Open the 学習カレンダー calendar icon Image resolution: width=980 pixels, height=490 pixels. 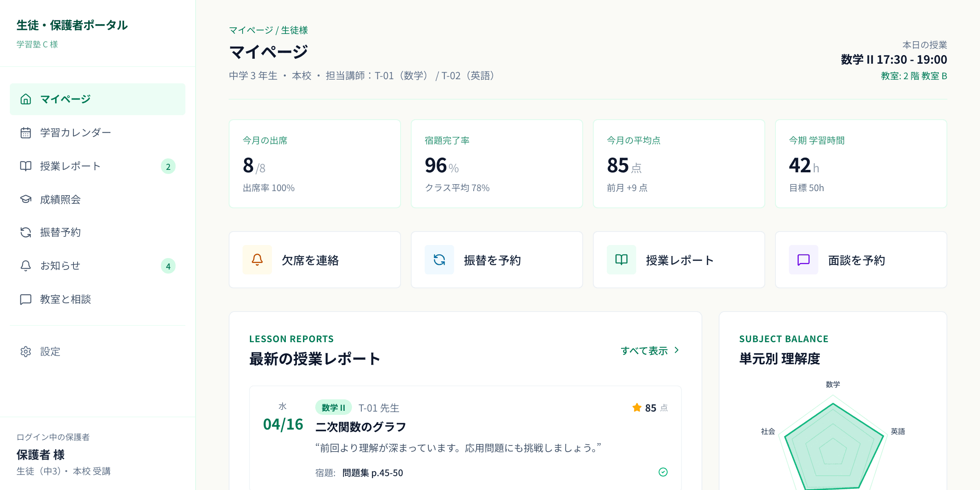[x=26, y=132]
